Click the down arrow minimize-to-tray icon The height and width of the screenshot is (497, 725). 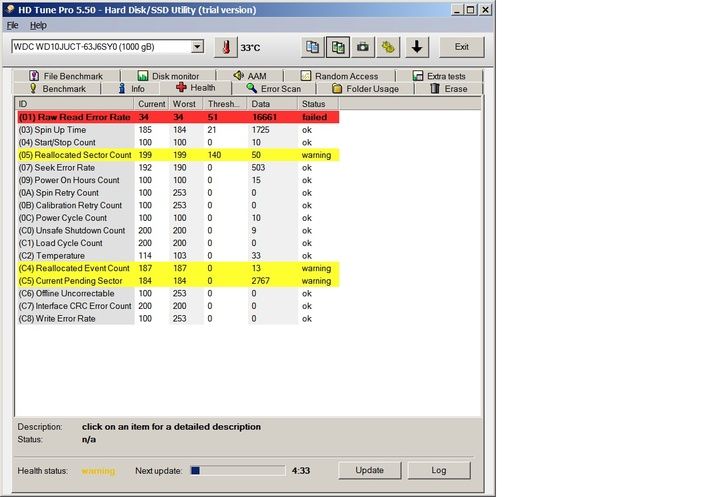coord(417,47)
